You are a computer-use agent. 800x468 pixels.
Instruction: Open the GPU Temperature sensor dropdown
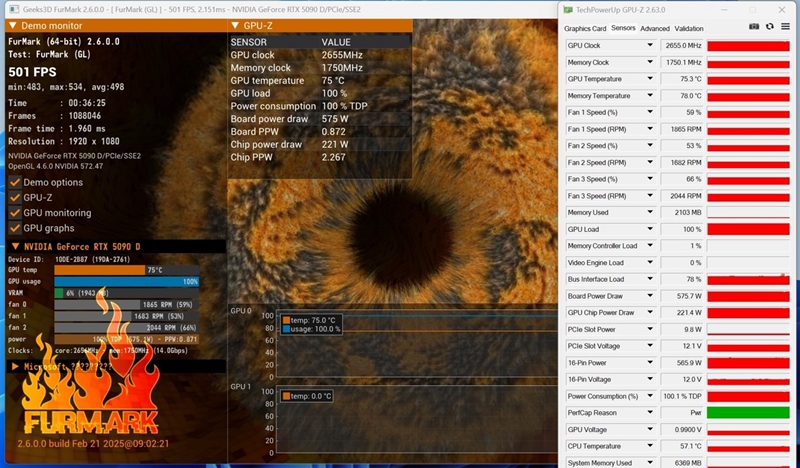650,79
